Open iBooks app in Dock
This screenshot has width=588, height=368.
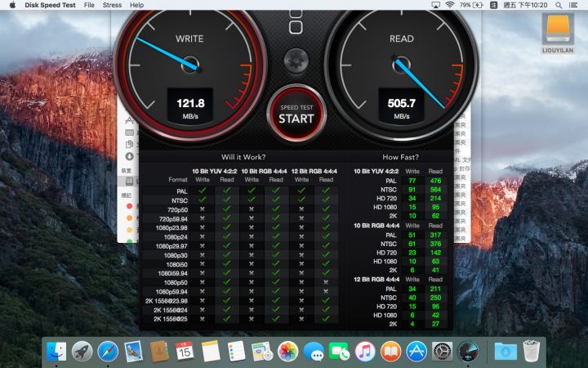390,352
